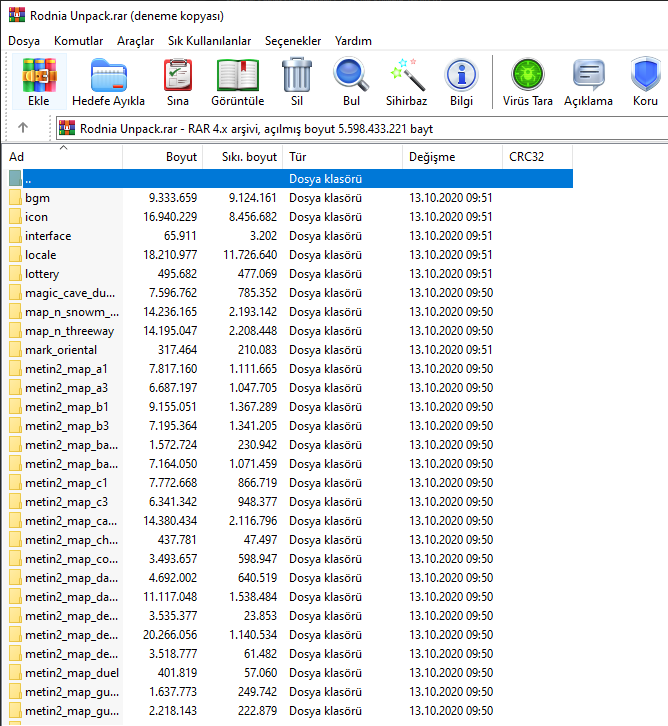Screen dimensions: 668x726
Task: Click the Ekle (Add) toolbar icon
Action: coord(39,75)
